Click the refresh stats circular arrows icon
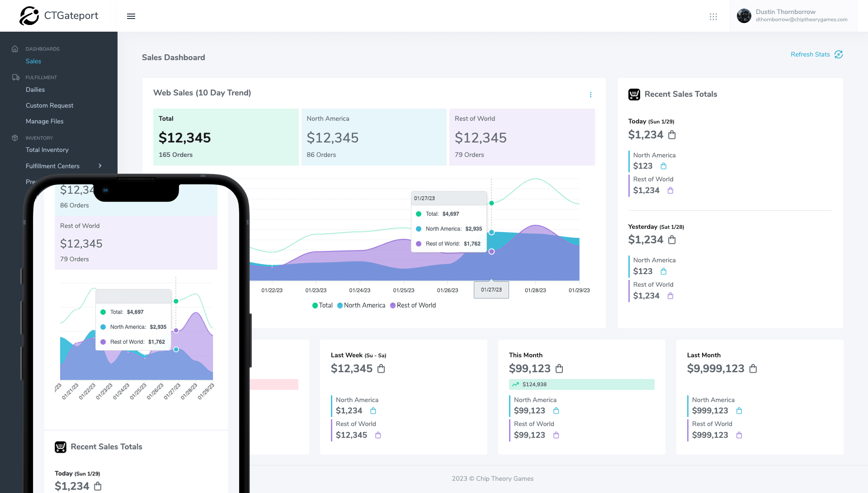 (x=839, y=54)
